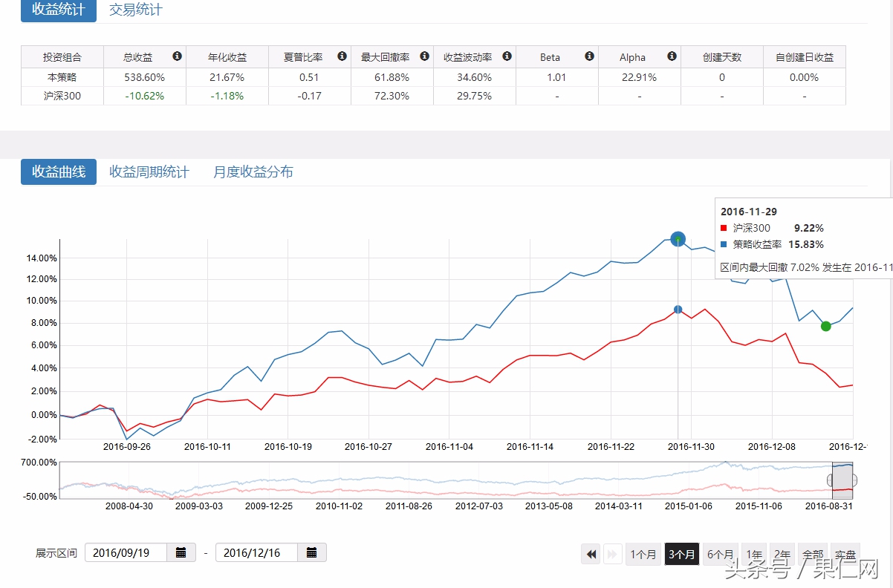Screen dimensions: 893x588
Task: Click info icon next to 总收益
Action: pos(177,56)
